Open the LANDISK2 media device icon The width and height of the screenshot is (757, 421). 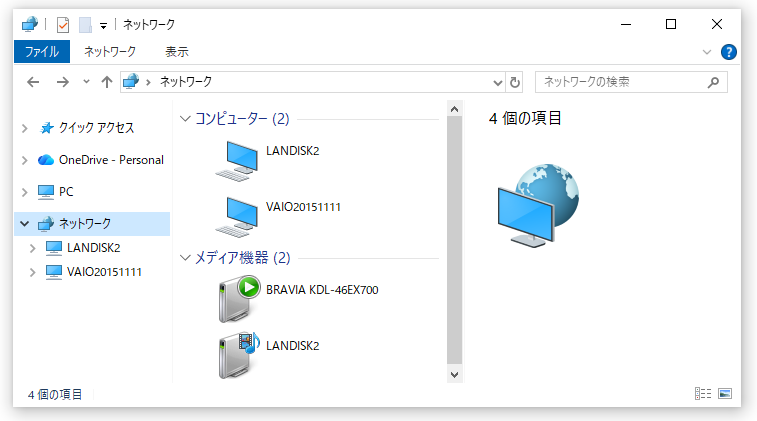(238, 352)
